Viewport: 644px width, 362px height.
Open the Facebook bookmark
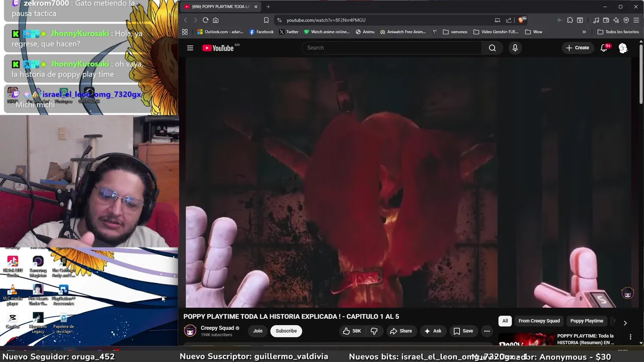point(261,32)
